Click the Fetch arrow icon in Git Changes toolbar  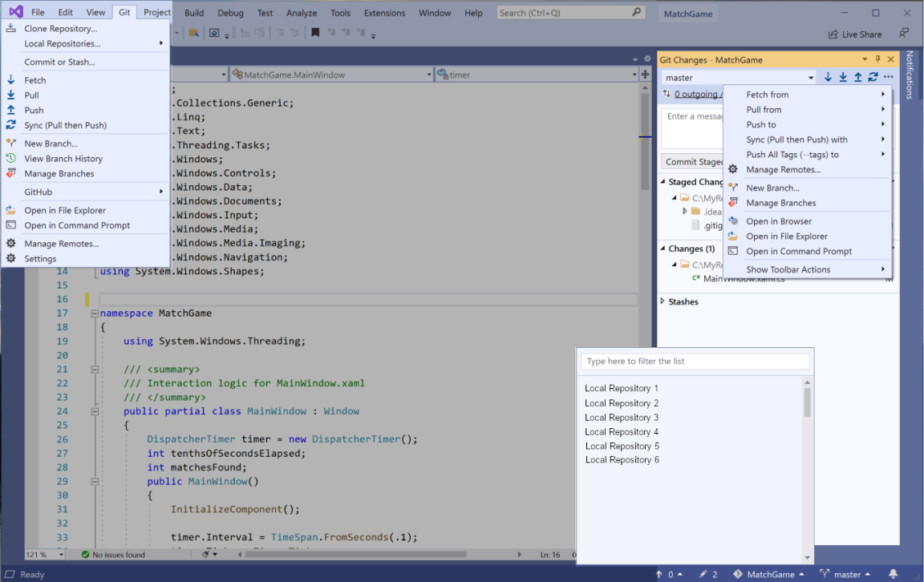click(x=829, y=78)
